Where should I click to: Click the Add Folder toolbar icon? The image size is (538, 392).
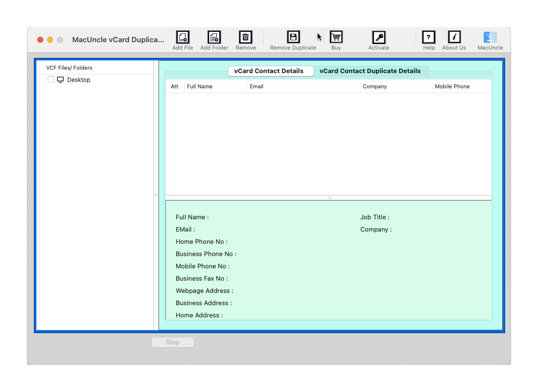pos(214,37)
